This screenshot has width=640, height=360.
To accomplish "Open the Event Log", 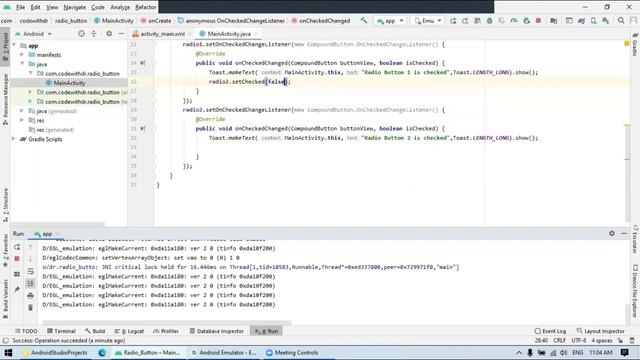I will (x=550, y=331).
